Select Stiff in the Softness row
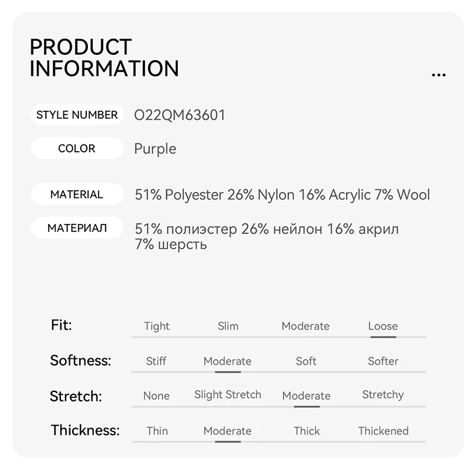Screen dimensions: 476x475 click(156, 361)
